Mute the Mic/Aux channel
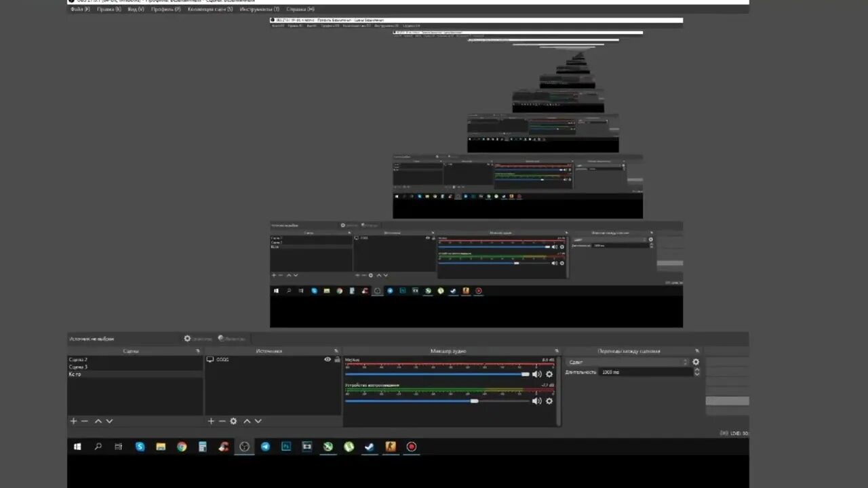868x488 pixels. [536, 374]
